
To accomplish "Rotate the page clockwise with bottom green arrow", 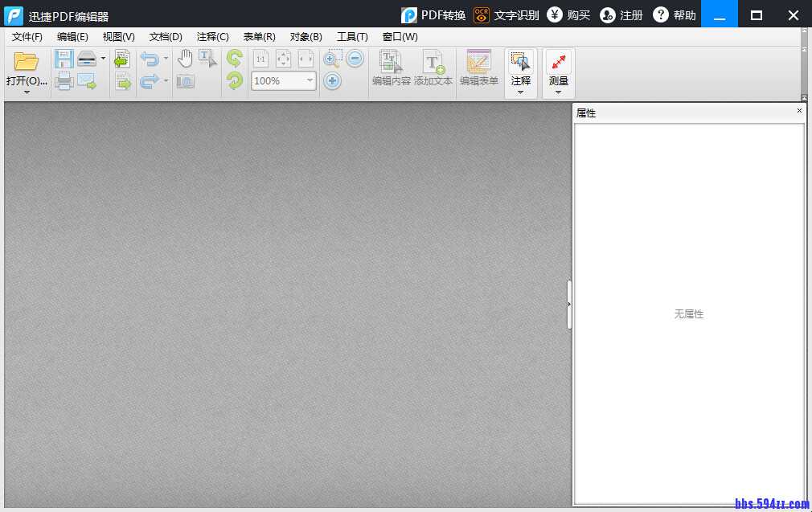I will point(235,81).
